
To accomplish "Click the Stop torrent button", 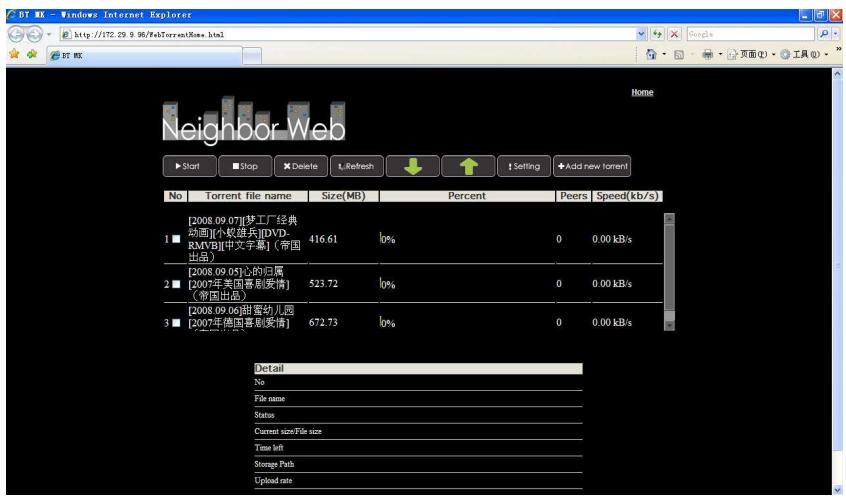I will (245, 166).
